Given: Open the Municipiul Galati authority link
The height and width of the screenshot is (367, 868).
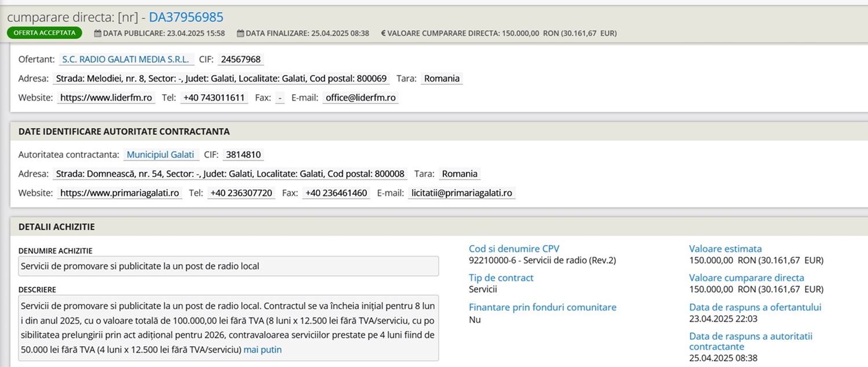Looking at the screenshot, I should tap(160, 155).
